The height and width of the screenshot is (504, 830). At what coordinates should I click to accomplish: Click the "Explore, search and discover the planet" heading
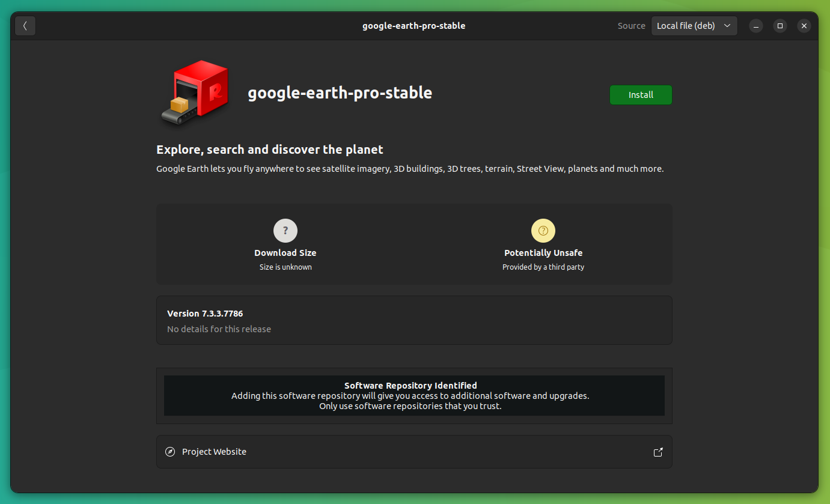[x=270, y=150]
